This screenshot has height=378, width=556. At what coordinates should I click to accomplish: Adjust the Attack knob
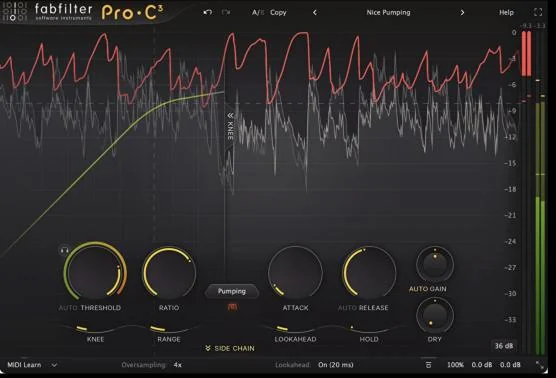tap(295, 272)
